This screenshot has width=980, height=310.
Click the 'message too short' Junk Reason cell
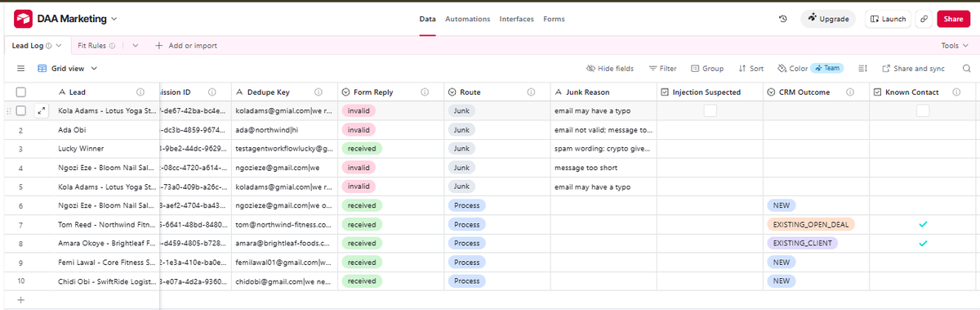click(604, 168)
